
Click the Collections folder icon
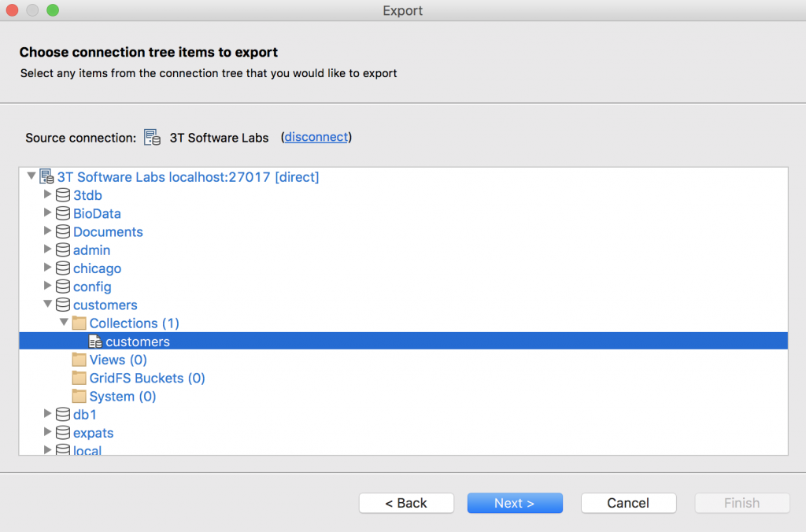(79, 323)
